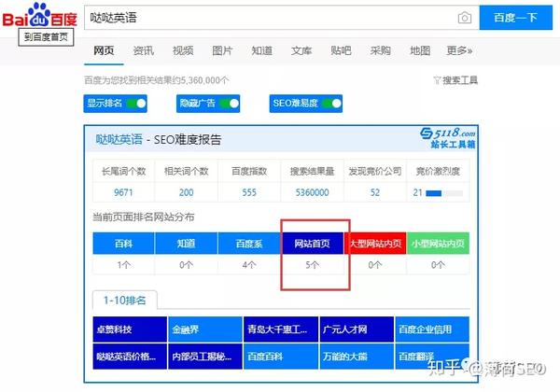Click the 相关词个数 value 200
This screenshot has width=560, height=392.
[186, 193]
